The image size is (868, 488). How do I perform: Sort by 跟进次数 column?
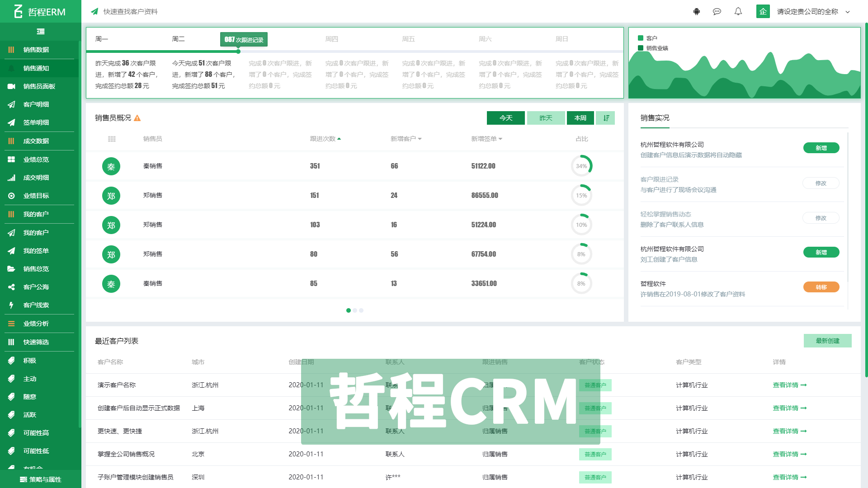tap(325, 139)
